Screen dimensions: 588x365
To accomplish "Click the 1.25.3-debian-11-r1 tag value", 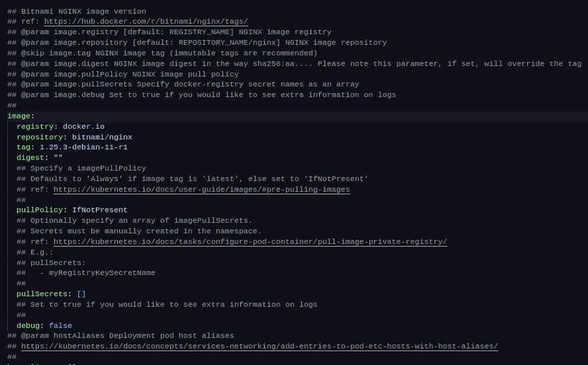I will pos(83,147).
